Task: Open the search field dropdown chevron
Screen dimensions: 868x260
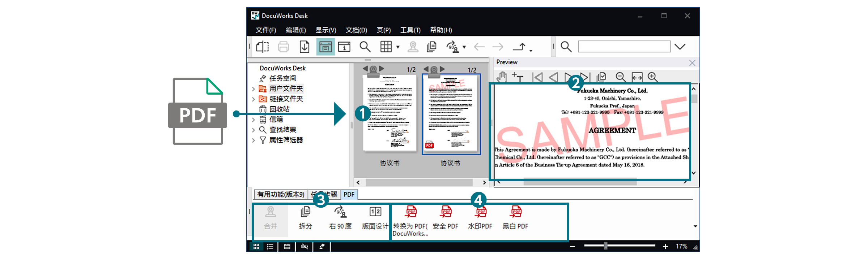Action: (x=680, y=47)
